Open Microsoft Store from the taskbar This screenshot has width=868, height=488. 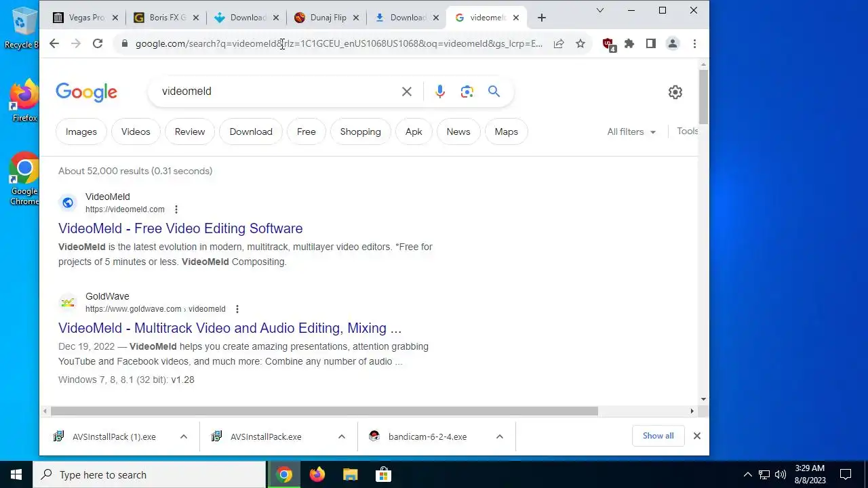coord(383,474)
